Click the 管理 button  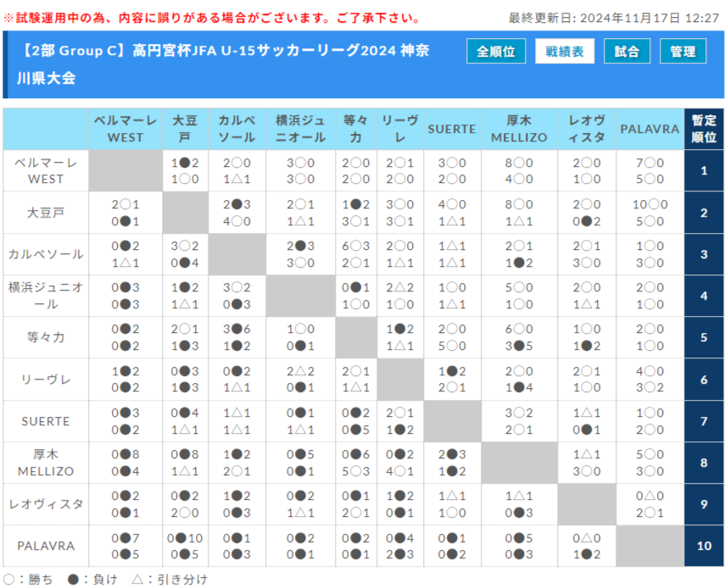(x=683, y=51)
